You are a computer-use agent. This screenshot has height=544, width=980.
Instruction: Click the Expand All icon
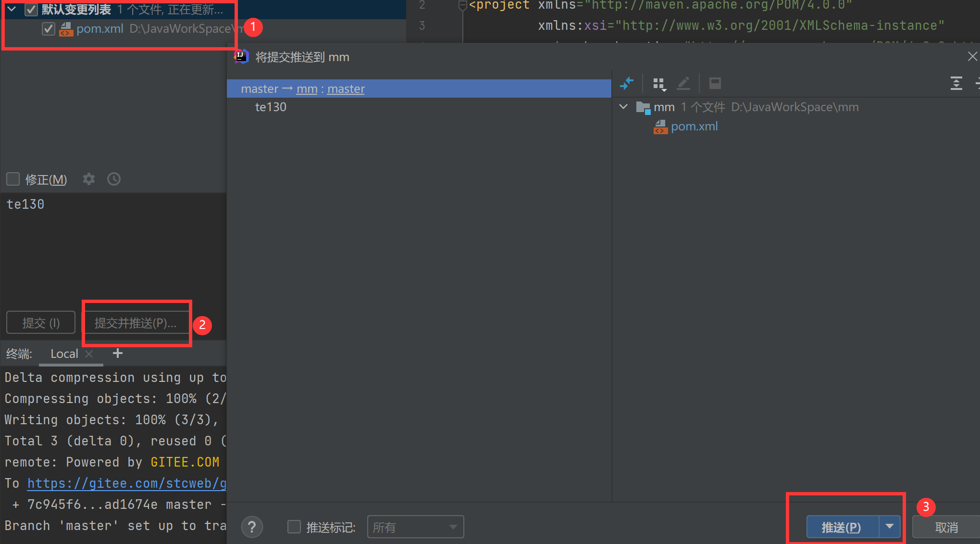tap(956, 83)
